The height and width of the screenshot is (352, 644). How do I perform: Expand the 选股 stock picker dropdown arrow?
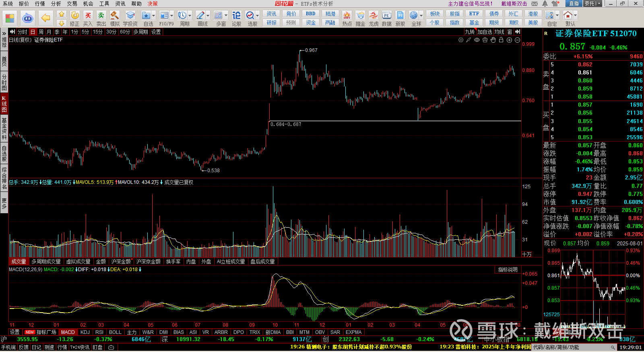258,16
